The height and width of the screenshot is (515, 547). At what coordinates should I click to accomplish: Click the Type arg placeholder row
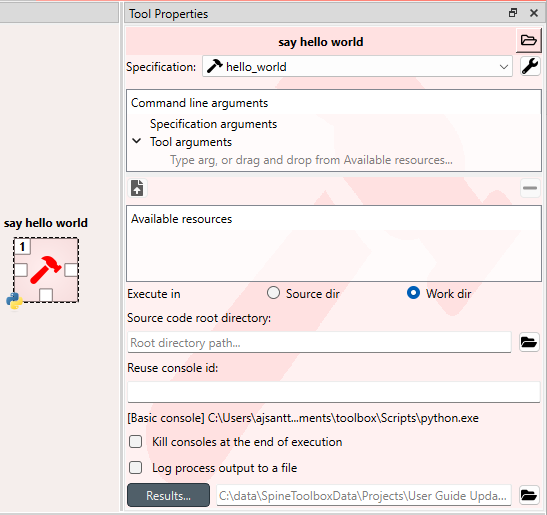tap(311, 160)
